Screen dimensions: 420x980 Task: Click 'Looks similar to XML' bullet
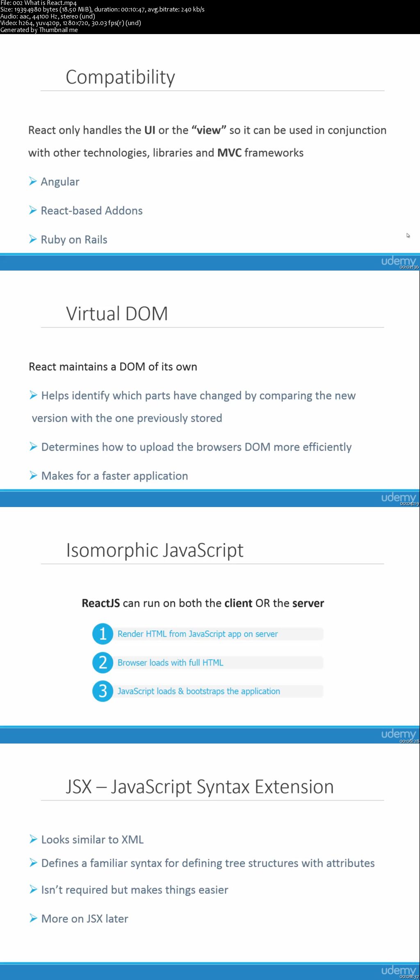[x=92, y=840]
